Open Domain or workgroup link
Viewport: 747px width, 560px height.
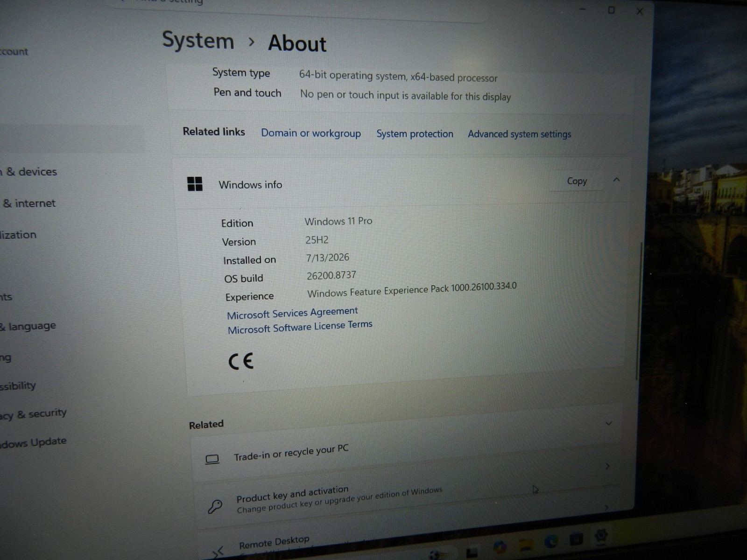(x=311, y=133)
